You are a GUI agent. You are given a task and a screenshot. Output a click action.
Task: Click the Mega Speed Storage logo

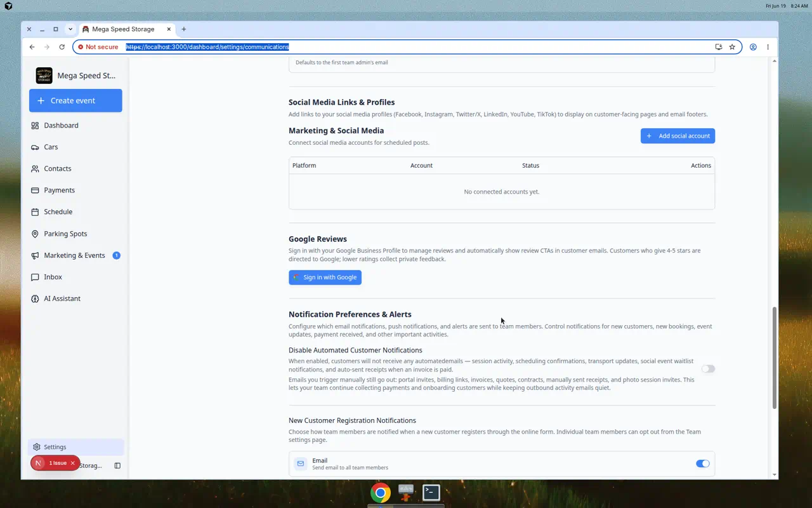point(44,76)
